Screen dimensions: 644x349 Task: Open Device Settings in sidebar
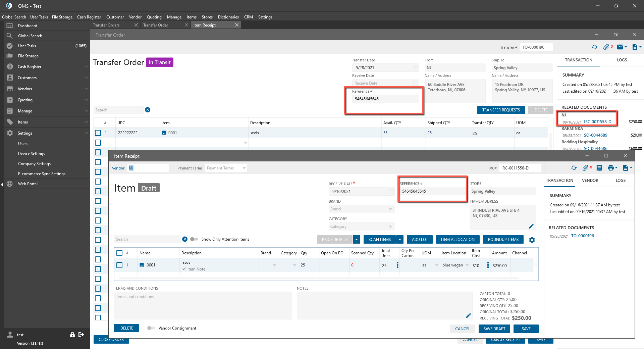pos(32,154)
